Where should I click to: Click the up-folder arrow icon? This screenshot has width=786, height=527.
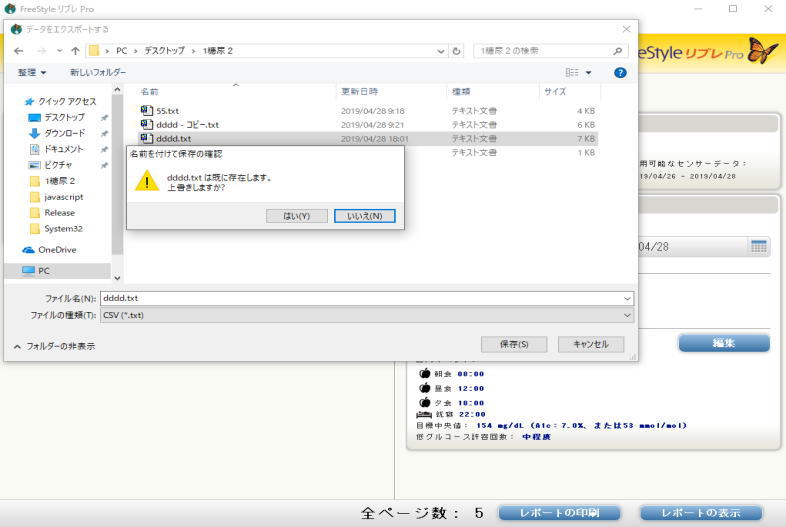point(76,51)
